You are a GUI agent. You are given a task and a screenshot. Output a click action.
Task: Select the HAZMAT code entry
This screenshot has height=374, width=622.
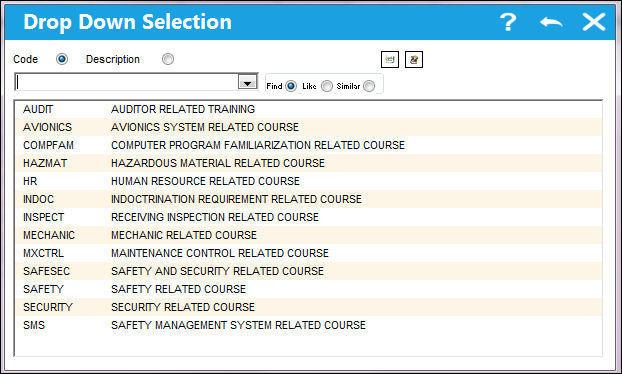coord(45,163)
